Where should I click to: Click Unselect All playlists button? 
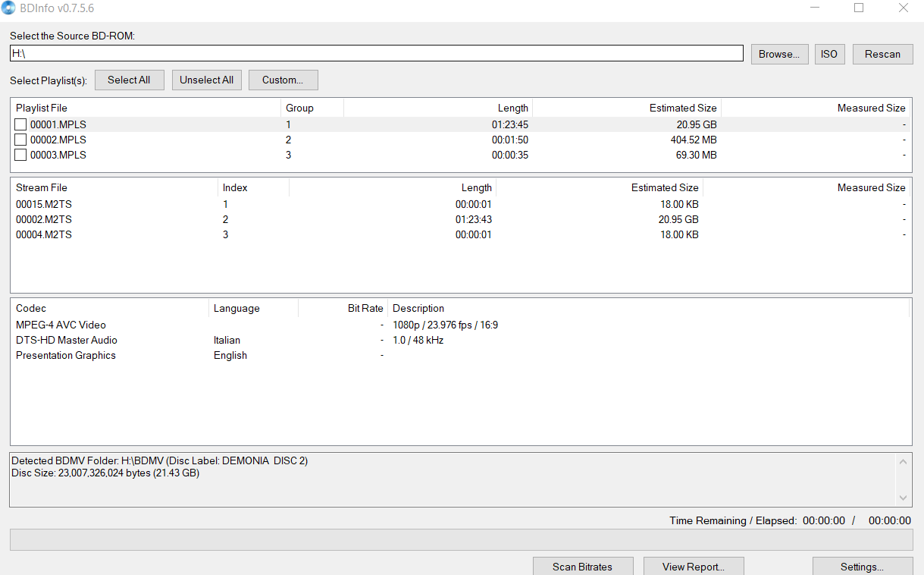click(206, 80)
